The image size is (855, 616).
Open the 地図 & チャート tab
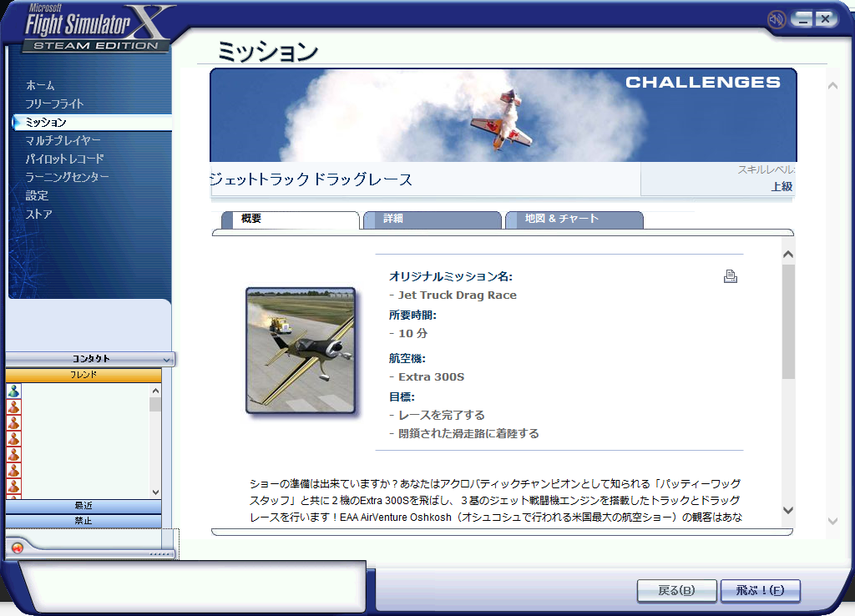click(x=574, y=220)
